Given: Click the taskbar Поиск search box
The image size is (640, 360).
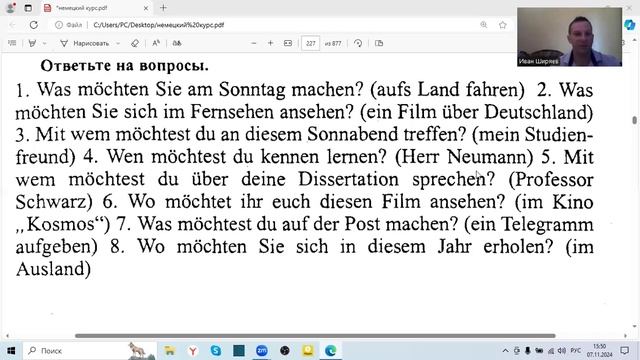Looking at the screenshot, I should pos(90,351).
